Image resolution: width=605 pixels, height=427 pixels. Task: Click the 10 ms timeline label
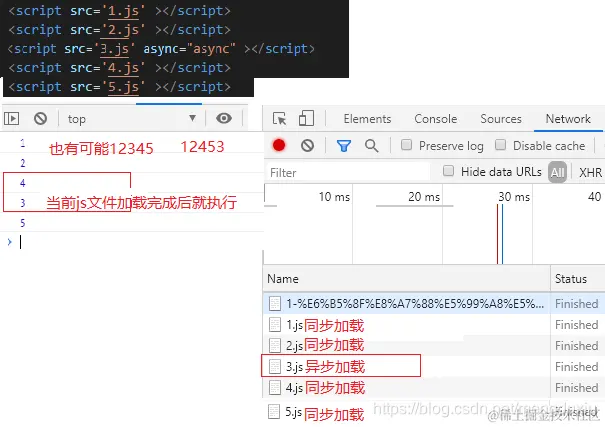(x=334, y=197)
